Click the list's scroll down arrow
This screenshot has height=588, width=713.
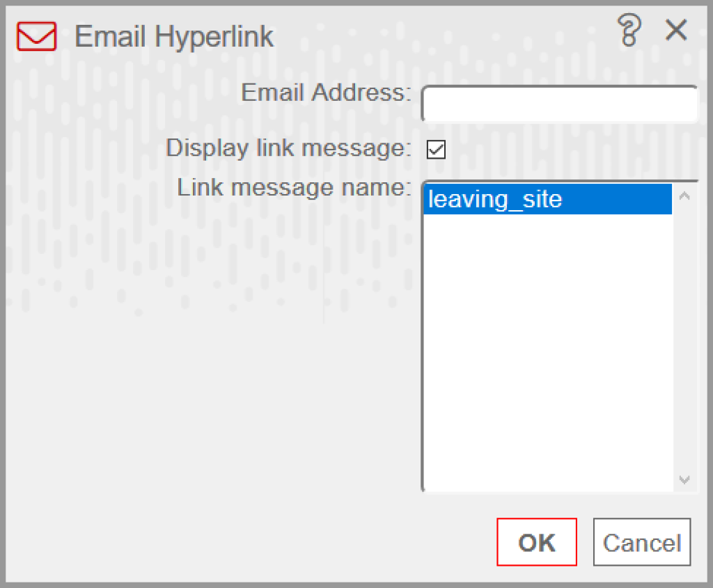pyautogui.click(x=684, y=480)
